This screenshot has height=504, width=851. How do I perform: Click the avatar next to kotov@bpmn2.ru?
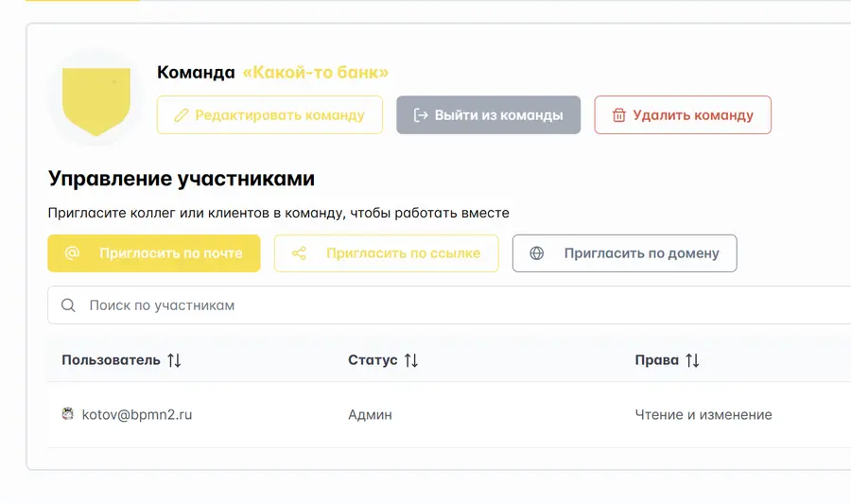point(68,414)
